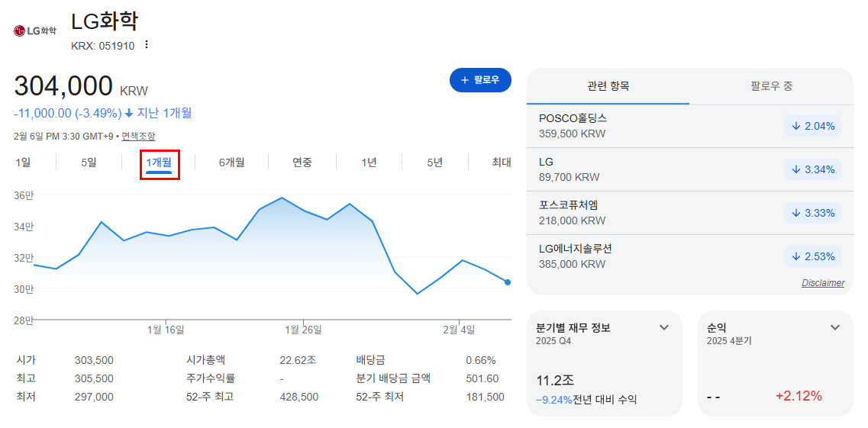Select the 1일 chart range tab
The width and height of the screenshot is (868, 428).
point(23,163)
